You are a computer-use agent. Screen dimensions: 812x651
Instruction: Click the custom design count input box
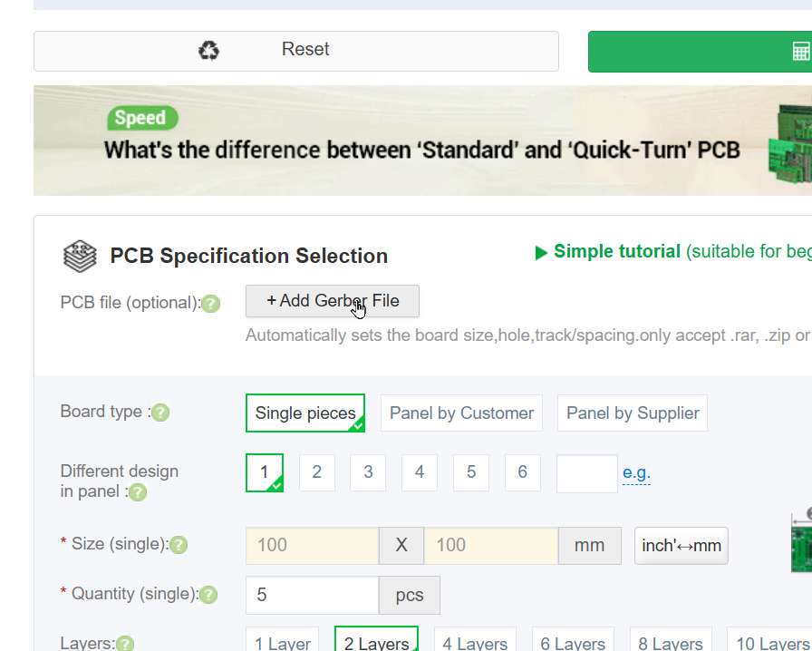(x=586, y=473)
